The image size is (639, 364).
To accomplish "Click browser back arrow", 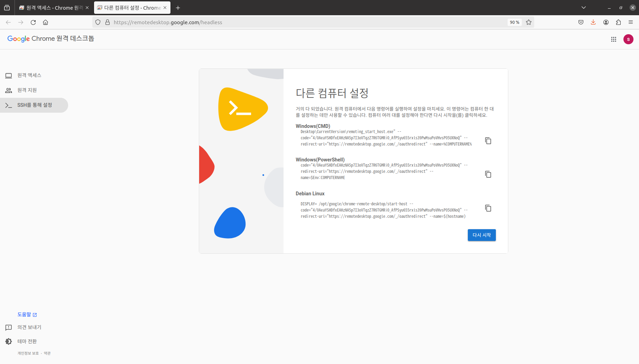I will point(8,22).
